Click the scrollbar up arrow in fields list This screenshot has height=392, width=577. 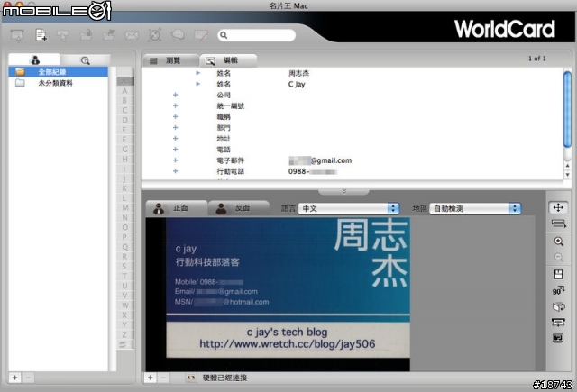[x=568, y=166]
